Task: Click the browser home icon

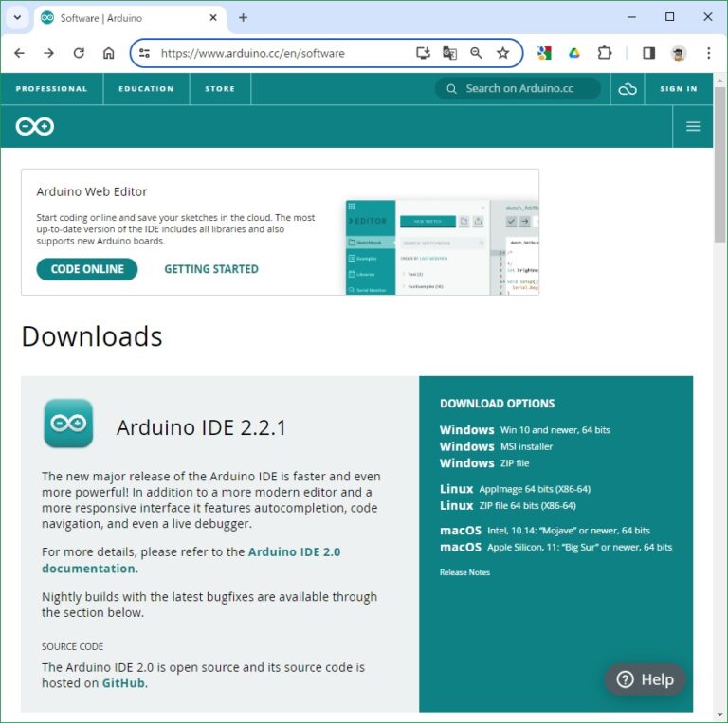Action: coord(109,53)
